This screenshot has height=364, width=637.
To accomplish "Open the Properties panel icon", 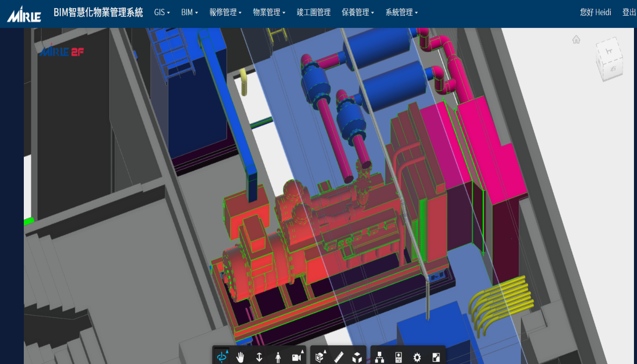I will 398,357.
